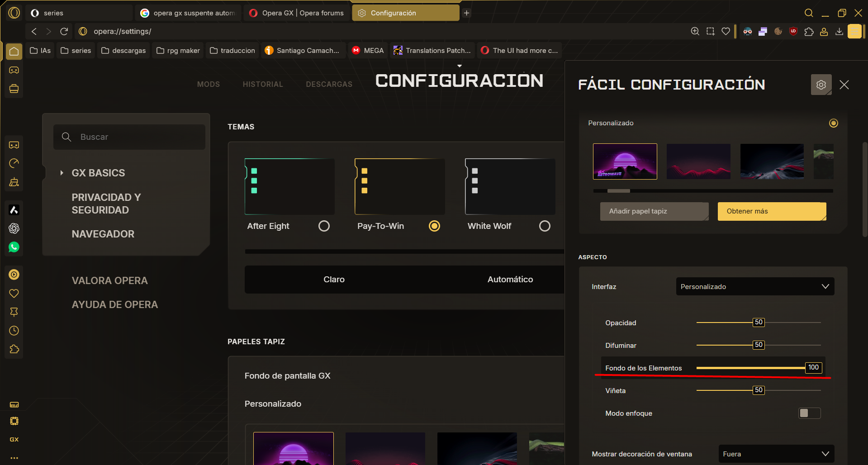This screenshot has width=868, height=465.
Task: Toggle the Modo enfoque switch
Action: [x=809, y=413]
